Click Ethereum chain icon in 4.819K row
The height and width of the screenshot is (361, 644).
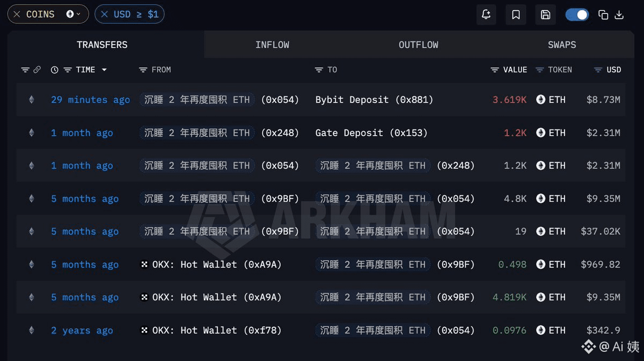[31, 297]
